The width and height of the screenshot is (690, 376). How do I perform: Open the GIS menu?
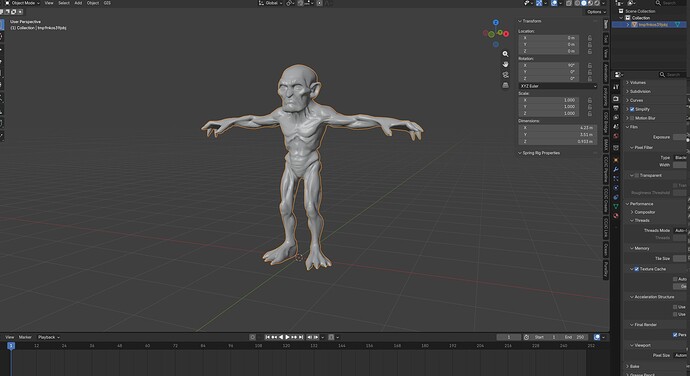107,3
